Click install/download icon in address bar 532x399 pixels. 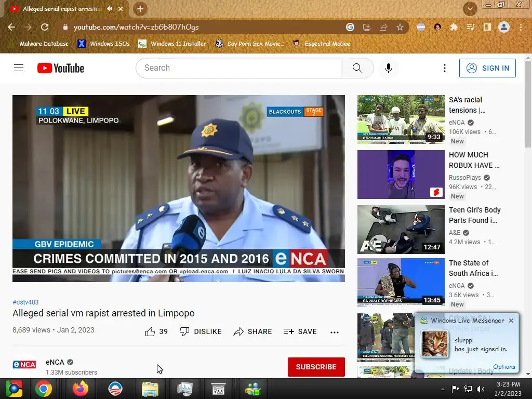(367, 27)
